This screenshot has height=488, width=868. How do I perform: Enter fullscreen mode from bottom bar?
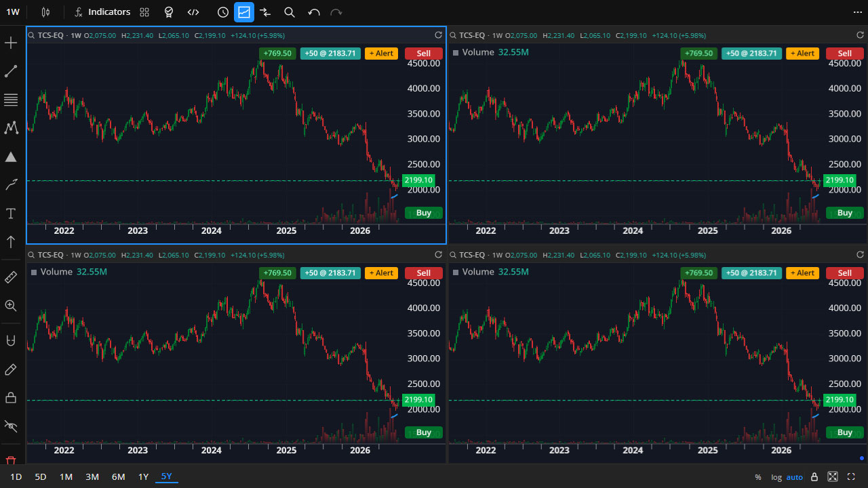click(x=851, y=476)
